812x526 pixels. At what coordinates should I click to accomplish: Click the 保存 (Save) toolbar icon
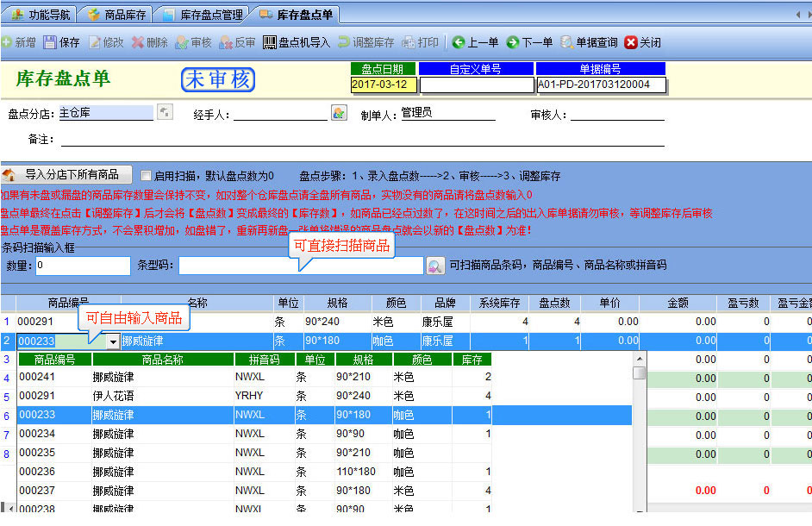click(x=50, y=42)
